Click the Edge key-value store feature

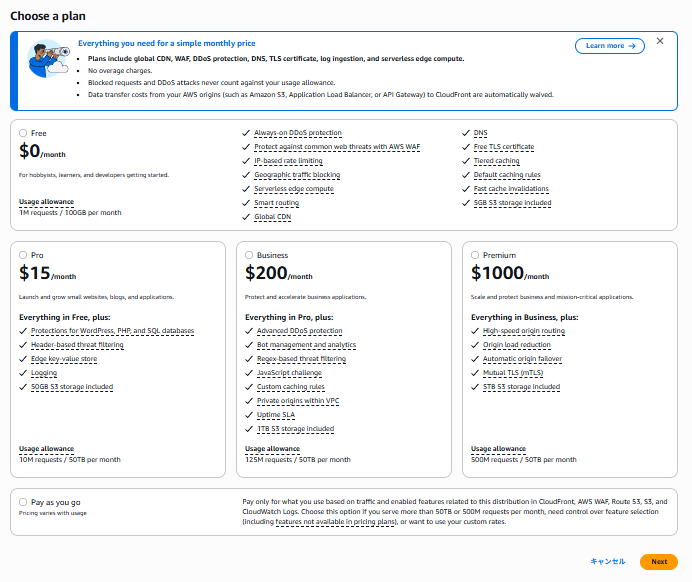click(63, 359)
